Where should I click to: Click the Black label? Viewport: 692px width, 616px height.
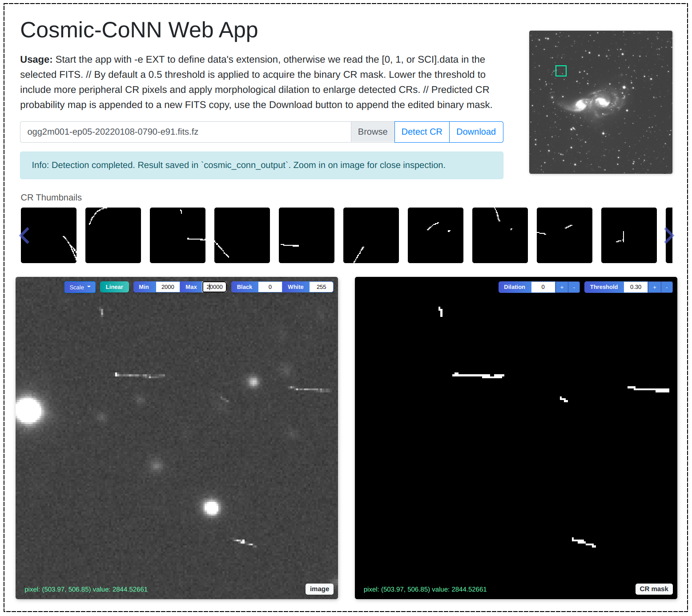pyautogui.click(x=245, y=287)
